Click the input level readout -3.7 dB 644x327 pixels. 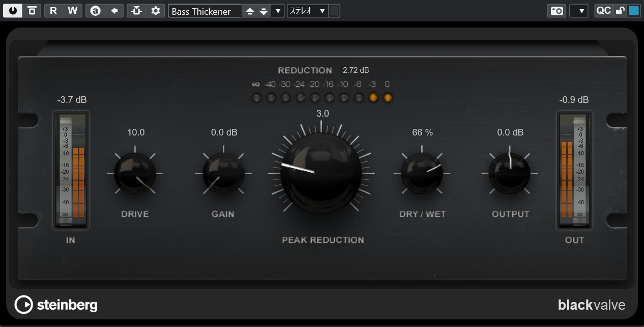pyautogui.click(x=72, y=100)
